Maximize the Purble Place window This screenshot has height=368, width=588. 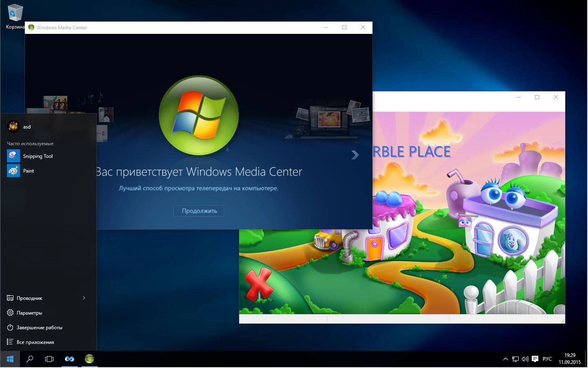pyautogui.click(x=537, y=97)
